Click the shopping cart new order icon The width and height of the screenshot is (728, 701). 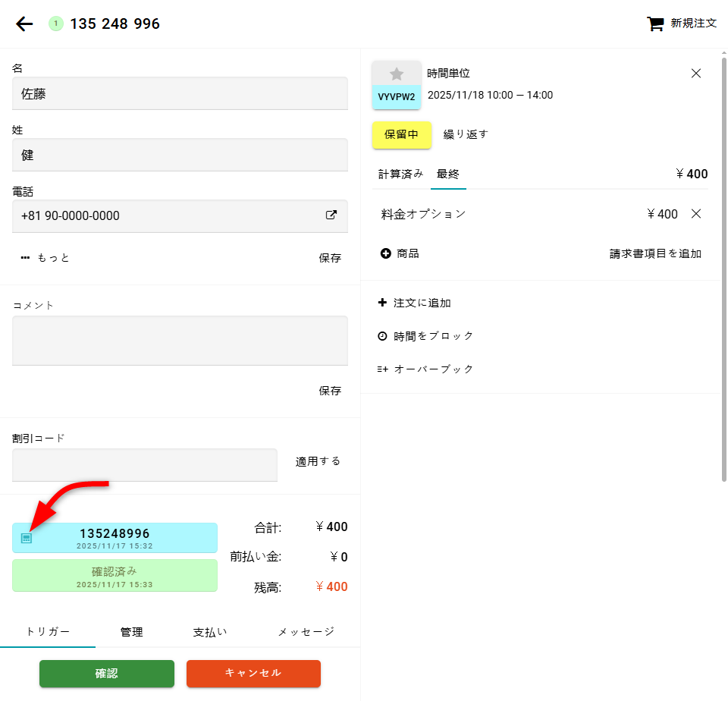click(654, 24)
